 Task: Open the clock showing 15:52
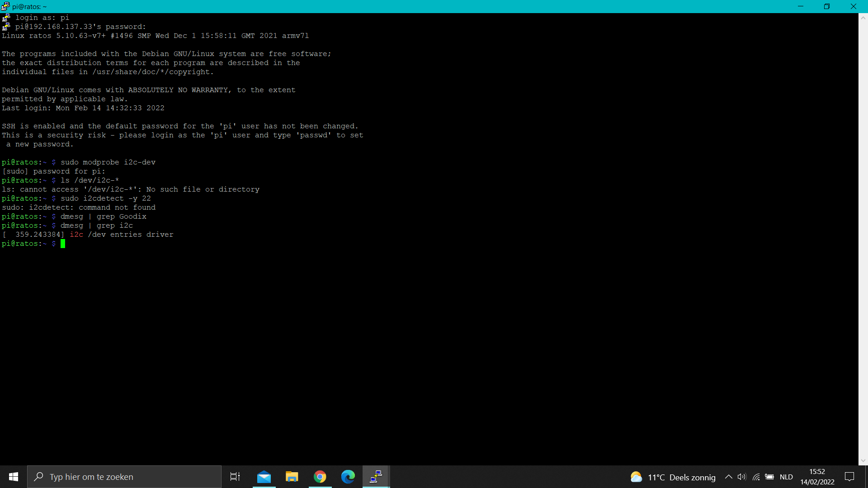coord(817,471)
